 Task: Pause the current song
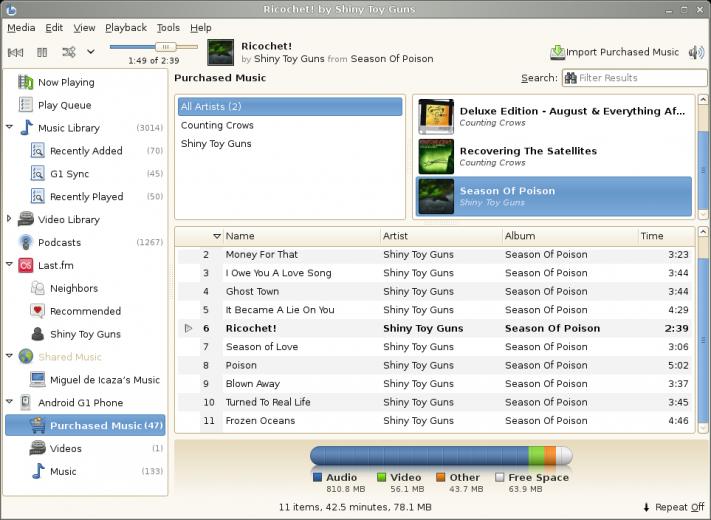(42, 52)
